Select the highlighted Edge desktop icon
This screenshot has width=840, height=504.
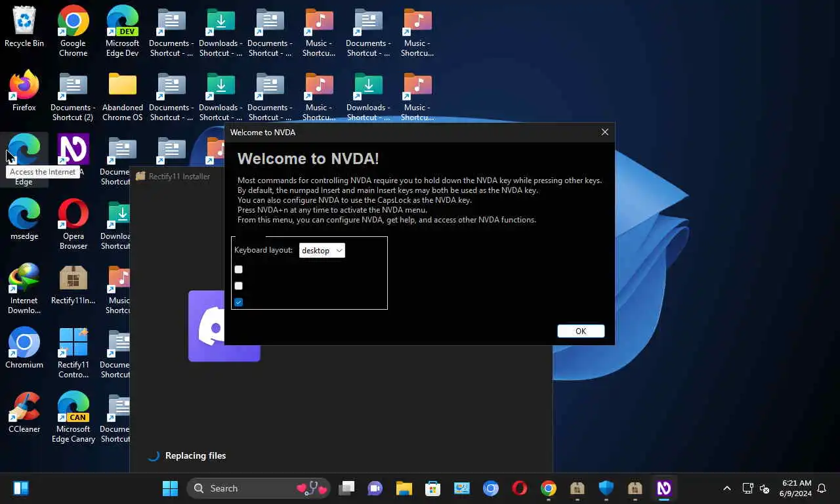[24, 159]
